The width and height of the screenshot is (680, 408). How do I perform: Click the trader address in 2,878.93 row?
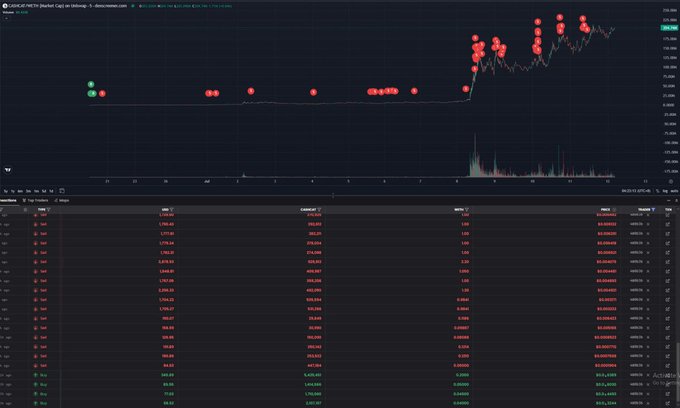coord(636,262)
